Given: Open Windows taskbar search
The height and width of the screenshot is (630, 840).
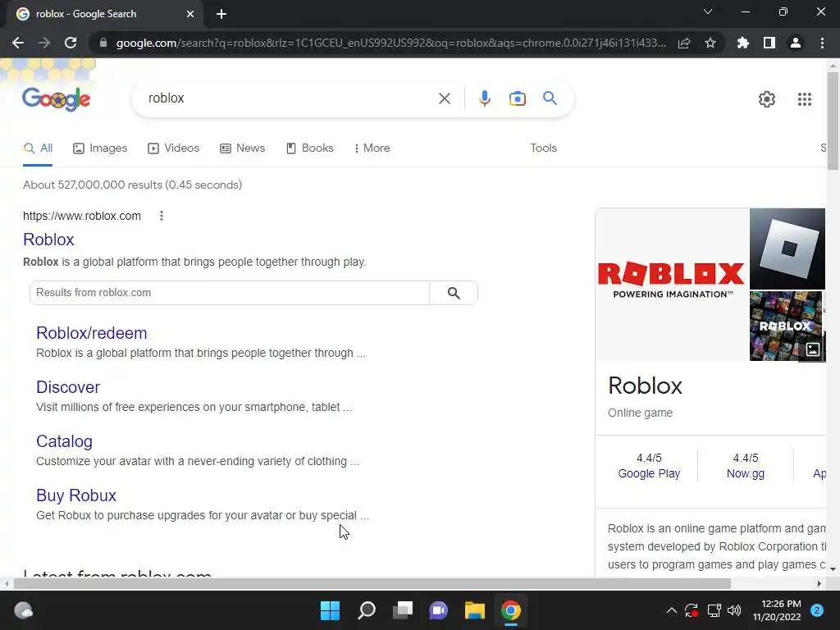Looking at the screenshot, I should tap(367, 610).
